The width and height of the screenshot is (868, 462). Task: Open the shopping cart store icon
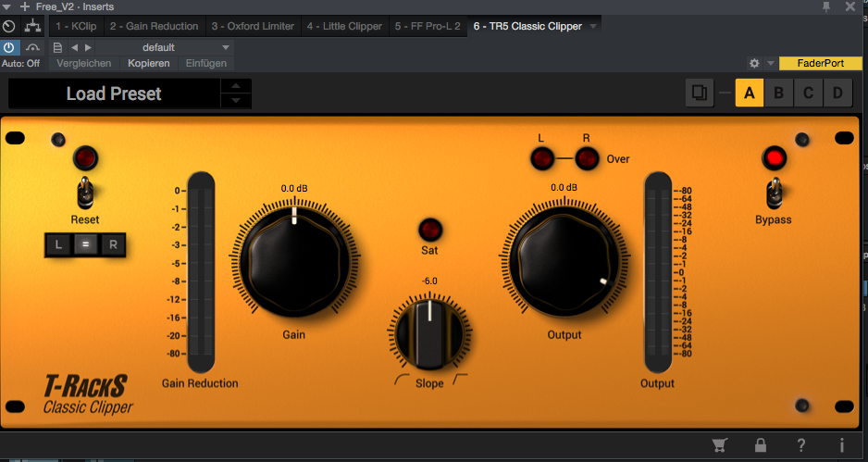pos(719,444)
